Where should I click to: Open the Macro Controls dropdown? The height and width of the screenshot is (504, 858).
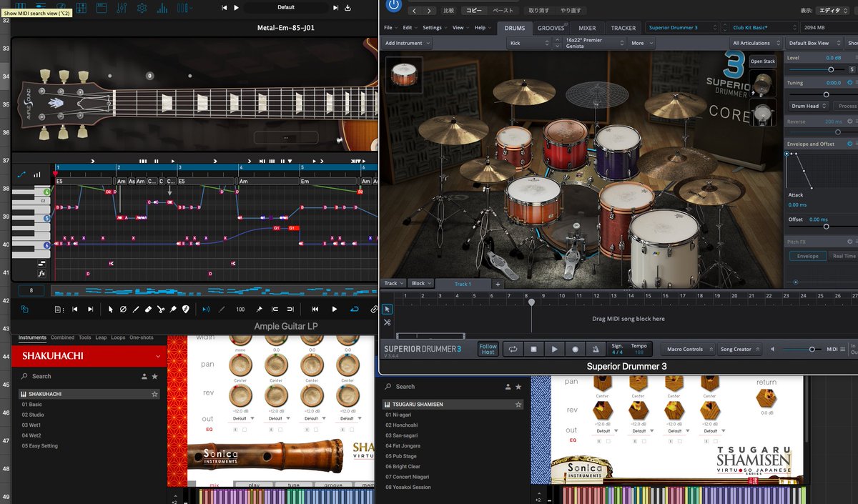tap(688, 349)
